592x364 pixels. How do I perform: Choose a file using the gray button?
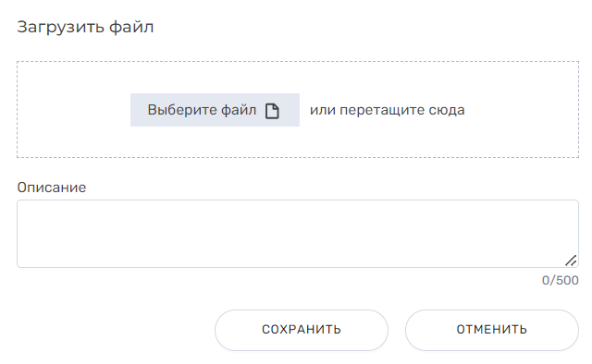[x=215, y=110]
